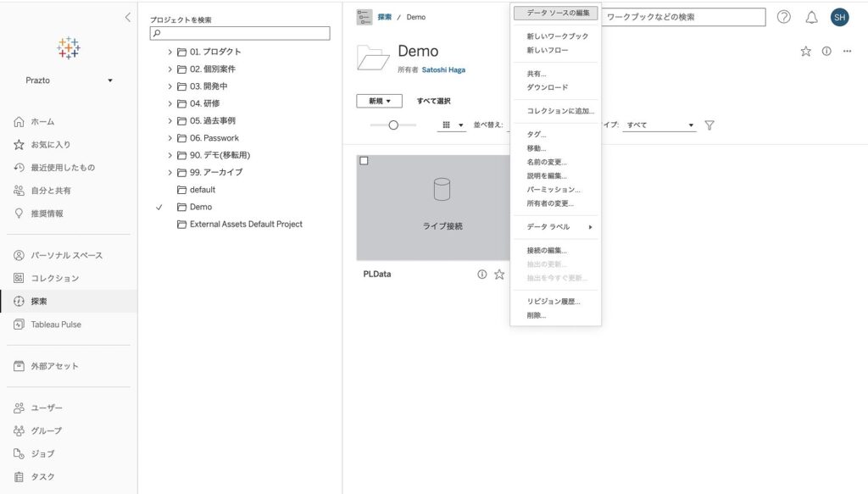
Task: Select the Demo project in tree
Action: 200,207
